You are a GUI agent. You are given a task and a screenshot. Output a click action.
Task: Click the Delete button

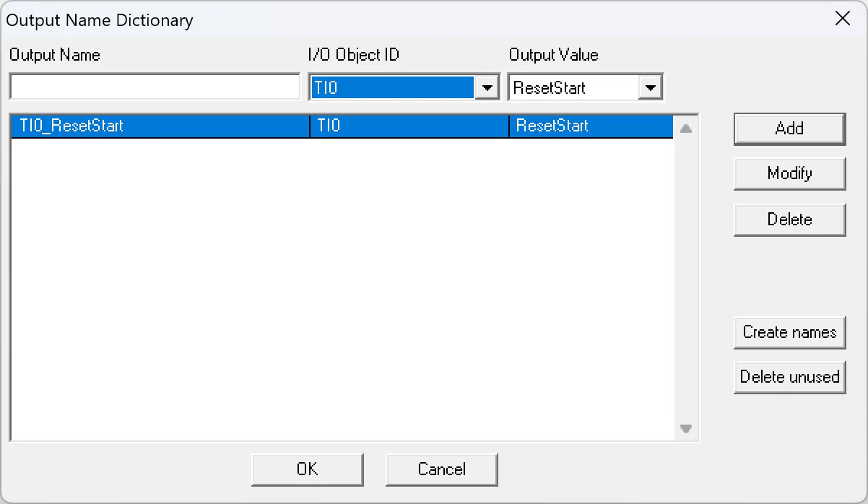[x=789, y=220]
